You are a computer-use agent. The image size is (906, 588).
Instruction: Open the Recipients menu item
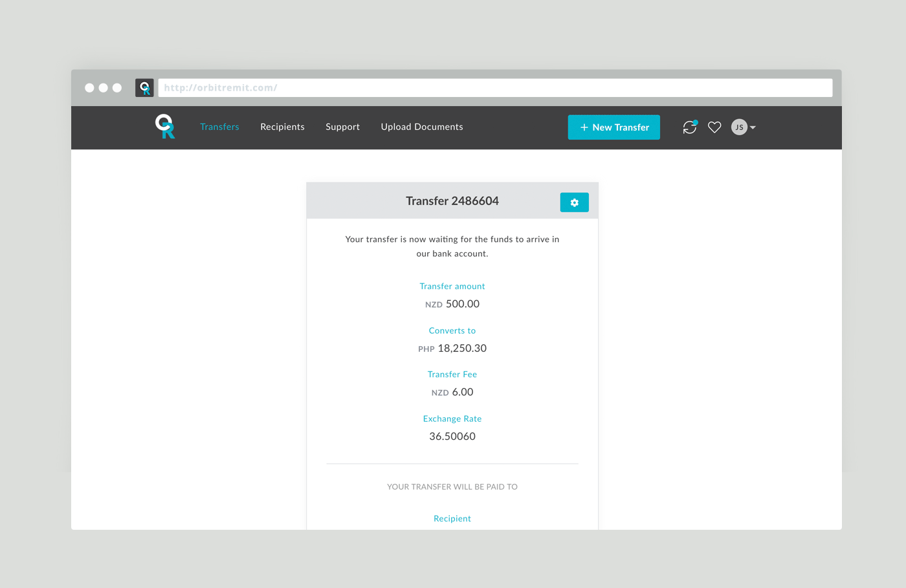coord(282,127)
